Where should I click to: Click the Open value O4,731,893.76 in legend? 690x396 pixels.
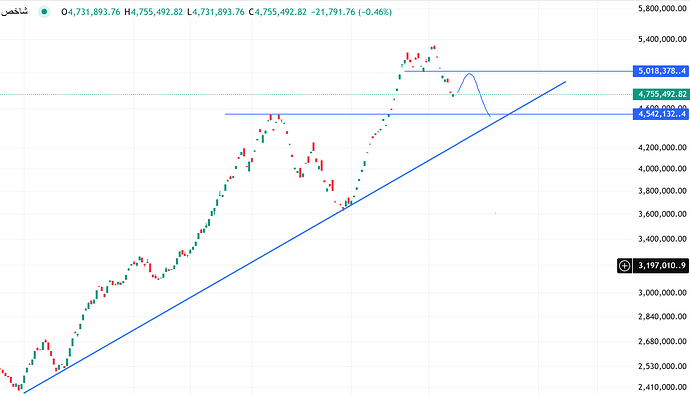(x=91, y=12)
